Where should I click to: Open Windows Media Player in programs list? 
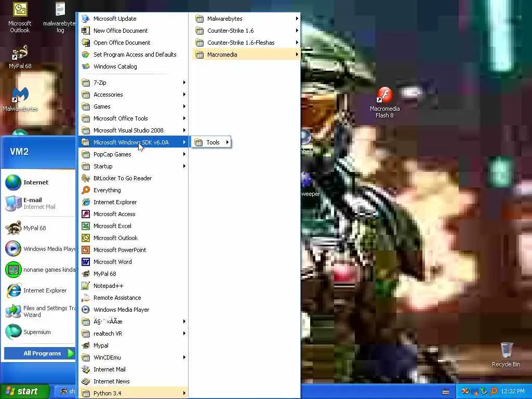pos(134,310)
